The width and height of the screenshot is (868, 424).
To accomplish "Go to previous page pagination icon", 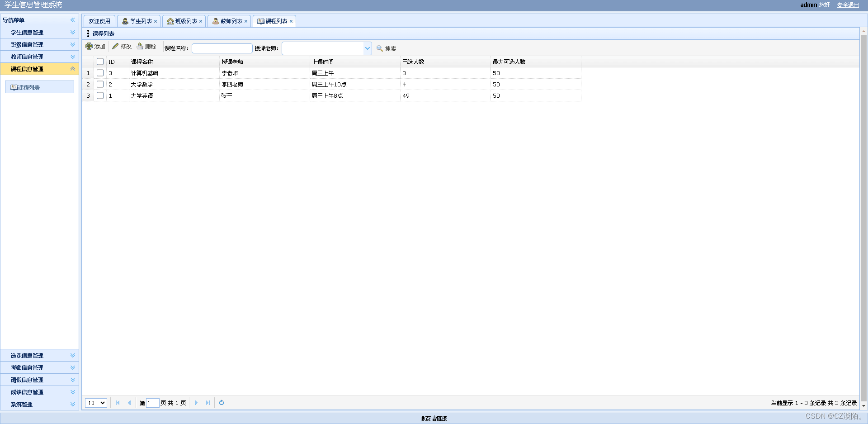I will point(129,403).
